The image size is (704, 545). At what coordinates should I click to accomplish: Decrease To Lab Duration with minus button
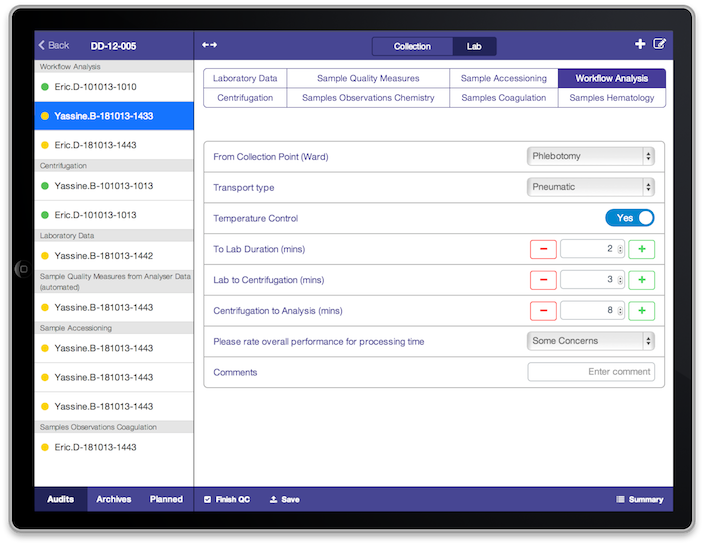click(543, 249)
